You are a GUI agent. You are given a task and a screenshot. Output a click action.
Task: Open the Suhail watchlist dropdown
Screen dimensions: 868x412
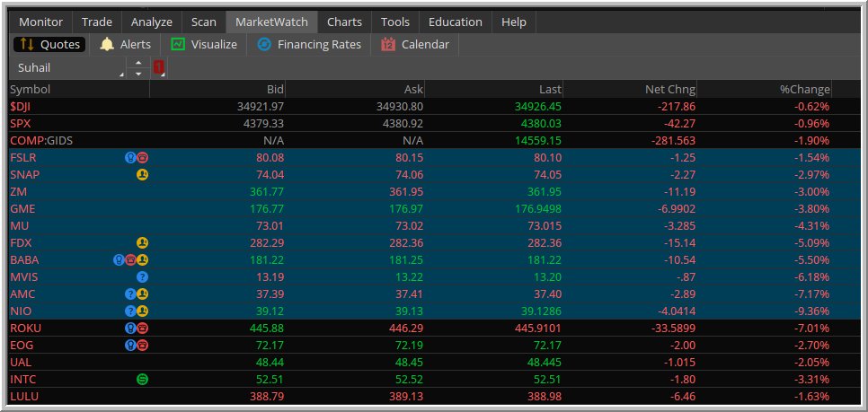point(68,68)
